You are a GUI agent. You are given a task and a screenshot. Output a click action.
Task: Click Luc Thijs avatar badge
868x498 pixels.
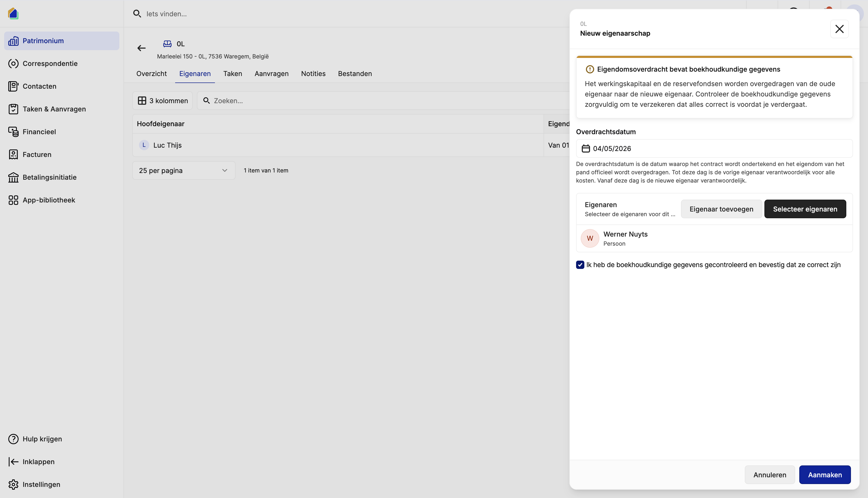pos(144,145)
